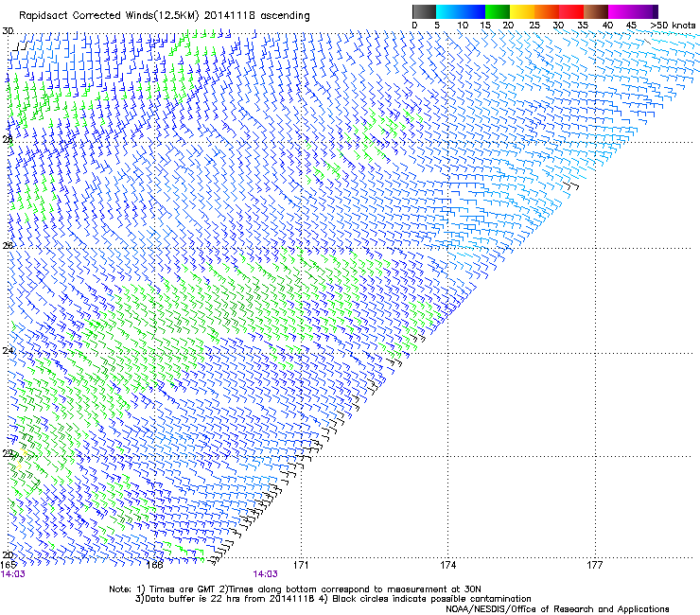Screen dimensions: 700x615
Task: Click note 2 about times at 30N
Action: point(350,589)
